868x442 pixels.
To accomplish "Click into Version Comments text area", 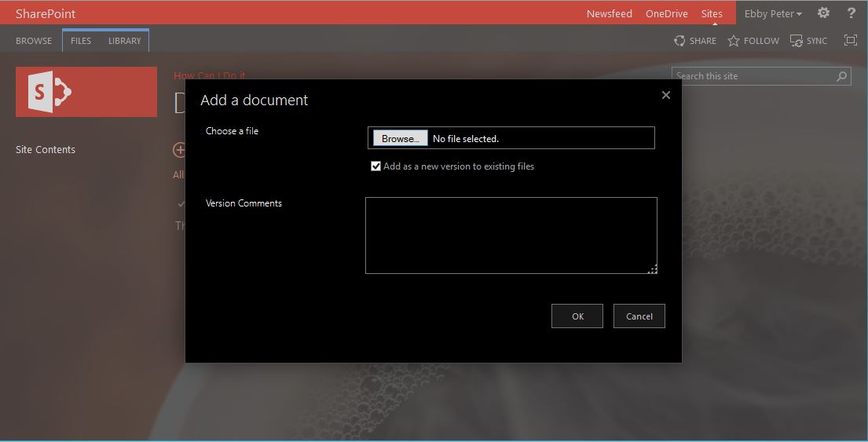I will coord(511,236).
